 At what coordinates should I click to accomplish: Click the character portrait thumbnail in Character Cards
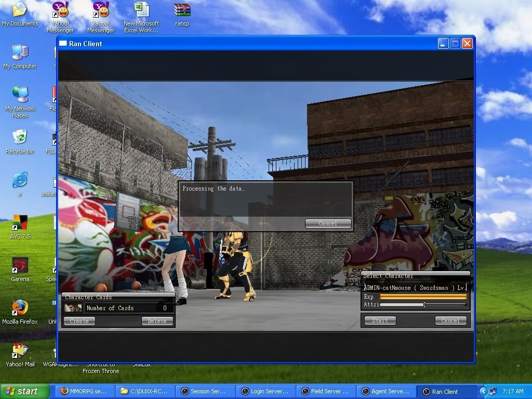73,308
